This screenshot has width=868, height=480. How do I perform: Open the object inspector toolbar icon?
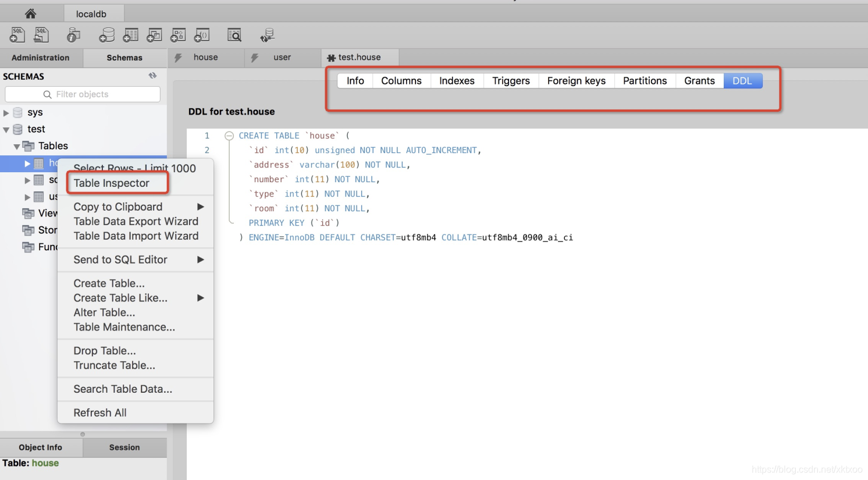[73, 35]
